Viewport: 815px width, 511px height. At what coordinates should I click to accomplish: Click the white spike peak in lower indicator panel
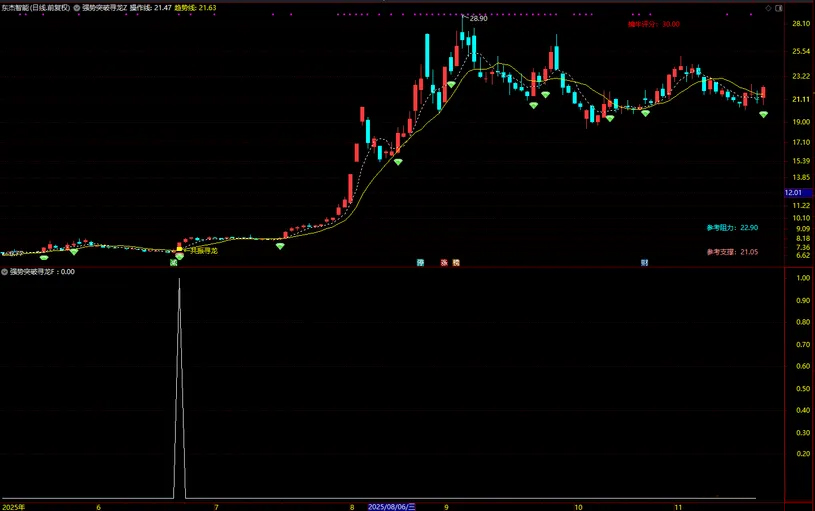pyautogui.click(x=179, y=279)
